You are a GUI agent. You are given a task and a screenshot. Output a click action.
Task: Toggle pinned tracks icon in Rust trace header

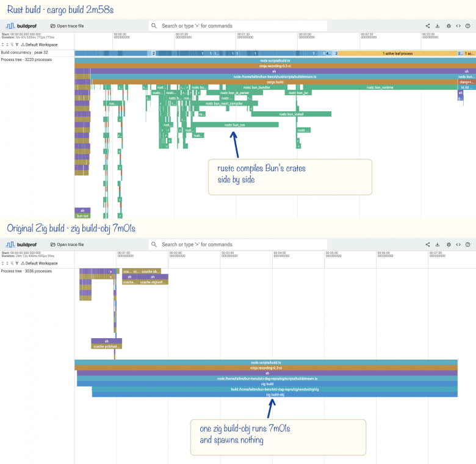point(12,45)
